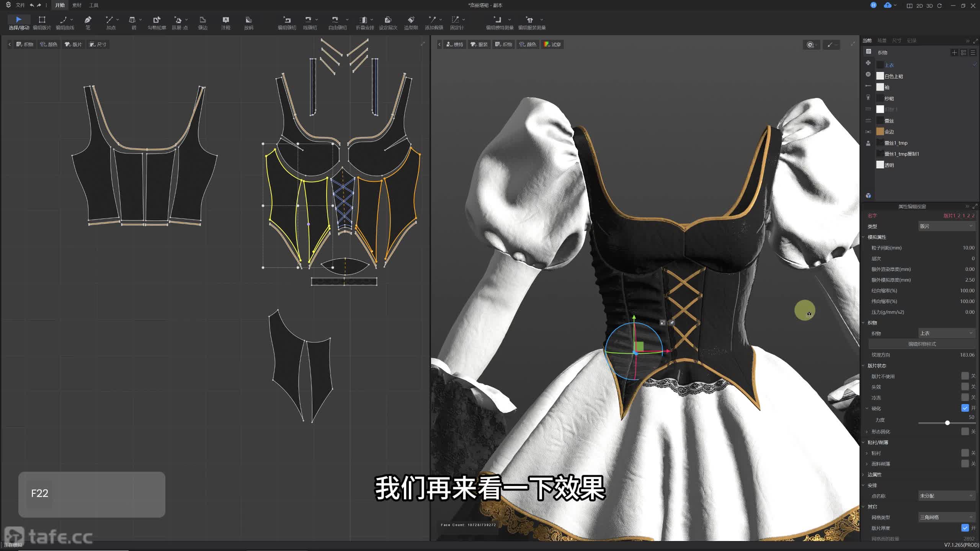The height and width of the screenshot is (551, 980).
Task: Toggle the 失效 checkbox
Action: pyautogui.click(x=965, y=387)
